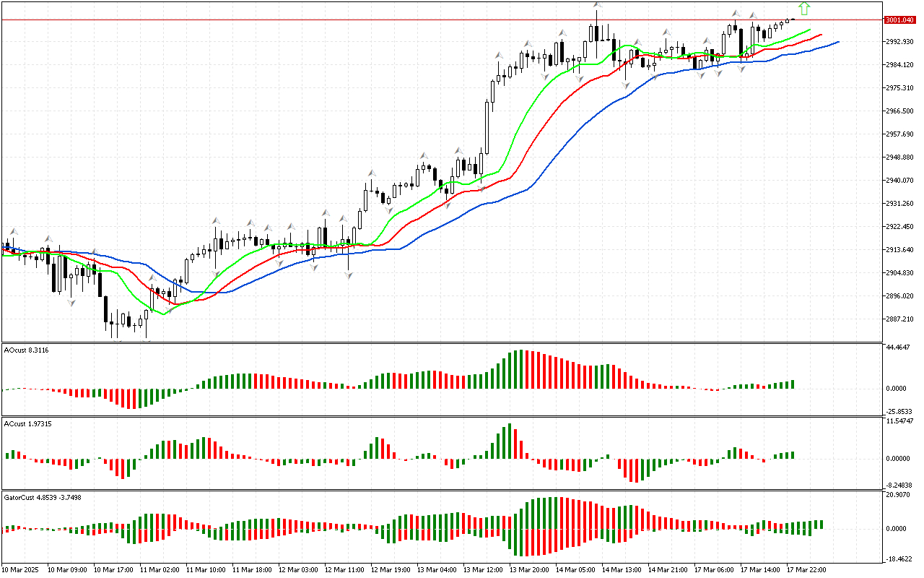The height and width of the screenshot is (578, 924).
Task: Click the 2922.450 price level
Action: (x=899, y=227)
